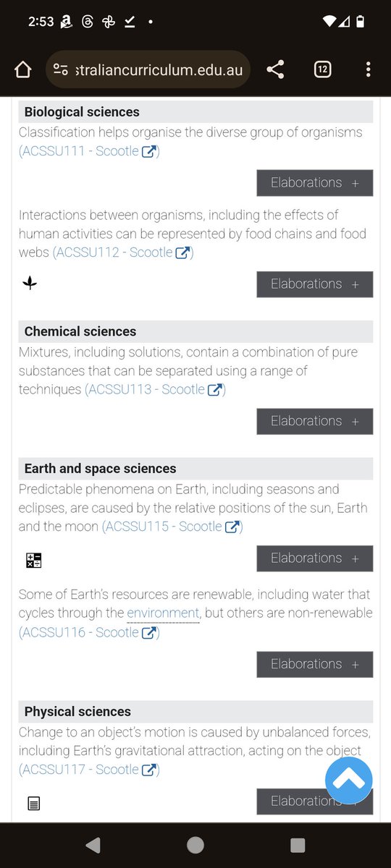Expand Elaborations for ACSSU111
Image resolution: width=391 pixels, height=868 pixels.
click(315, 183)
